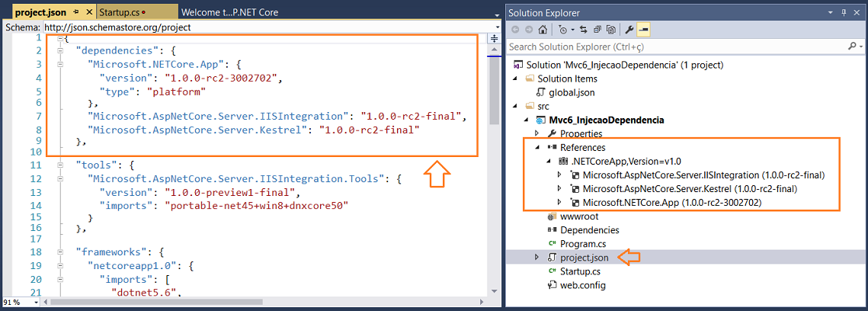Screen dimensions: 868x311
Task: Click Sync with Active Document arrows icon
Action: click(583, 29)
